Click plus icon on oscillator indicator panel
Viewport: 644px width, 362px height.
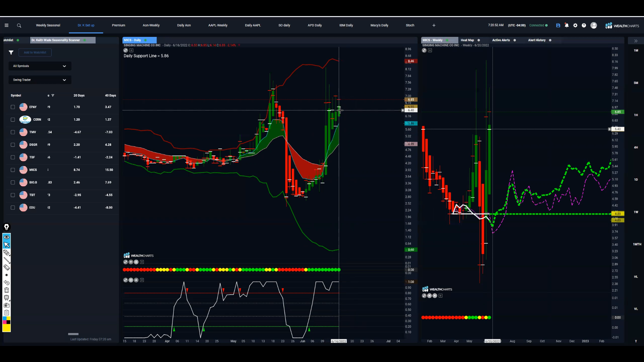(x=142, y=280)
